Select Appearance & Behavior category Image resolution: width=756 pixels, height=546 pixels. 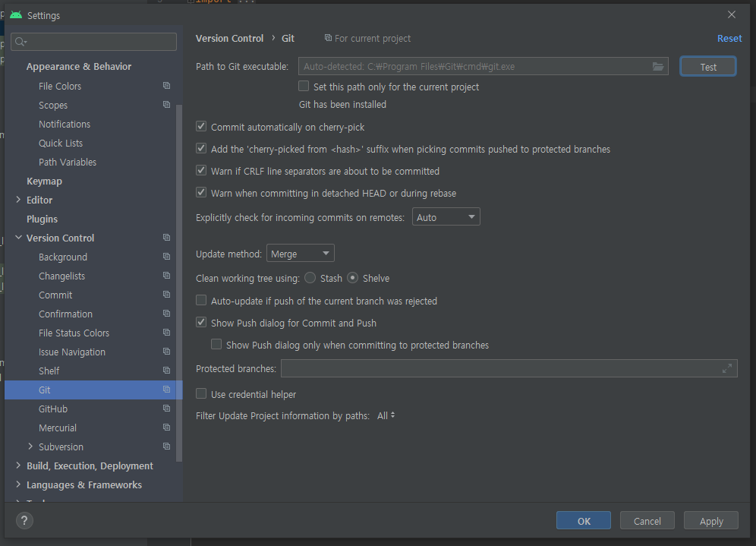[79, 67]
